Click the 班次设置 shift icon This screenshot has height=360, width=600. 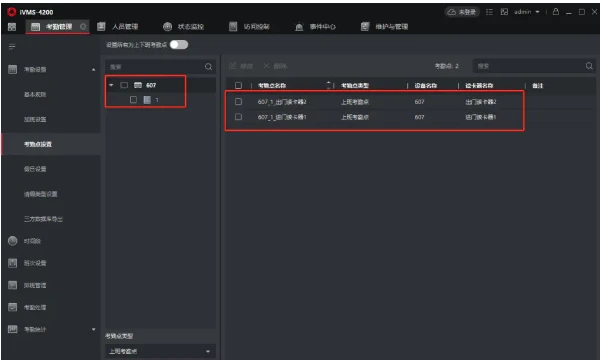(13, 263)
